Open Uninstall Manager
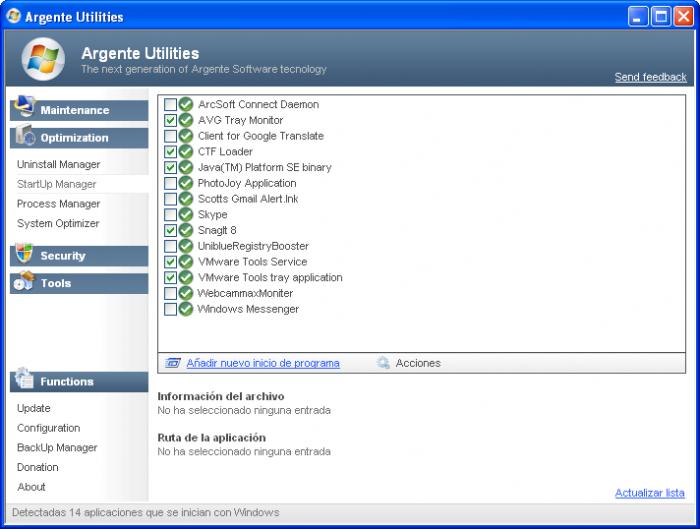Viewport: 700px width, 529px height. (58, 164)
